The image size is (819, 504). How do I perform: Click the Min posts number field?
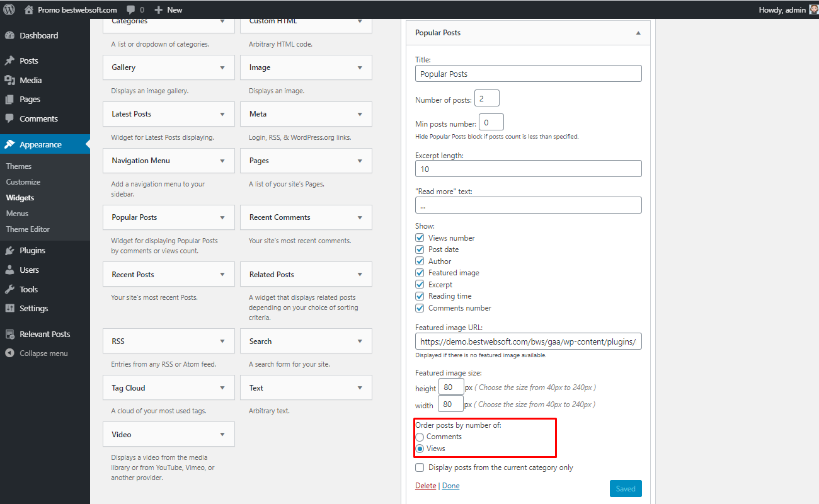pyautogui.click(x=491, y=122)
